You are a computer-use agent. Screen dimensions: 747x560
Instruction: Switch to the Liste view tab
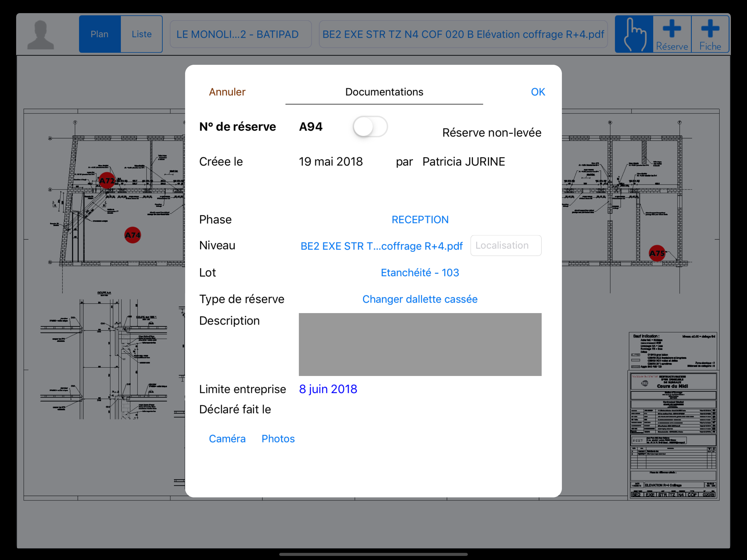(141, 34)
